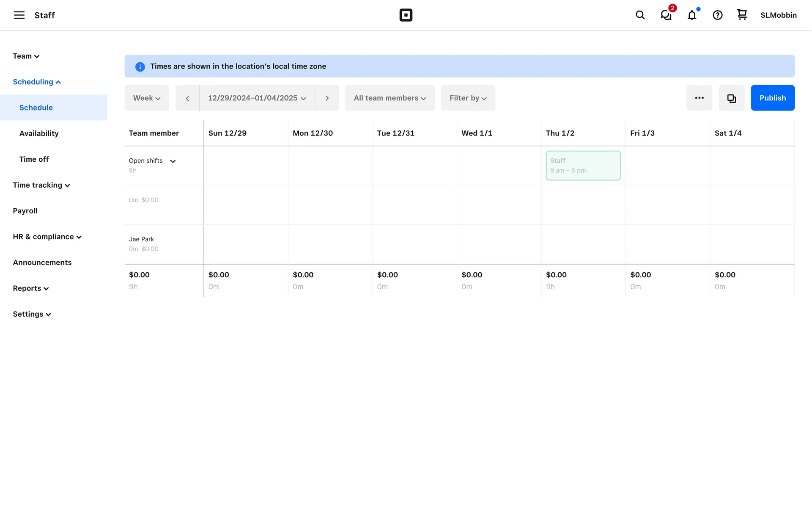Click the blue Publish button
This screenshot has width=812, height=508.
point(772,98)
